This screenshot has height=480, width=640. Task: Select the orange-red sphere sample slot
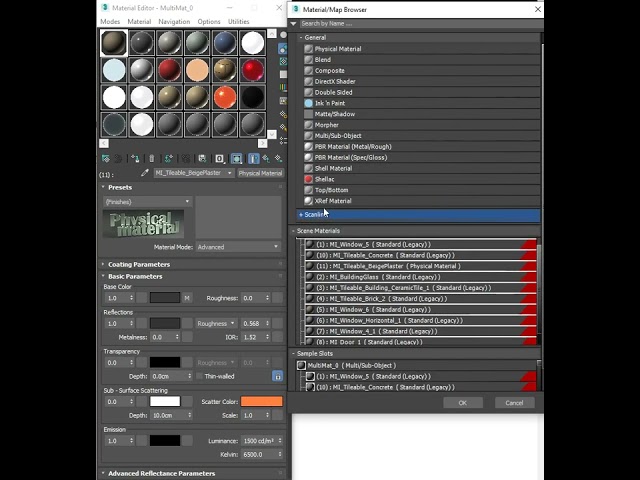[225, 97]
